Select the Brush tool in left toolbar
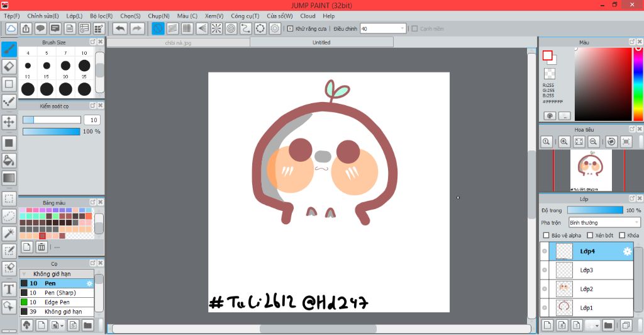Screen dimensions: 644x335 [x=9, y=49]
